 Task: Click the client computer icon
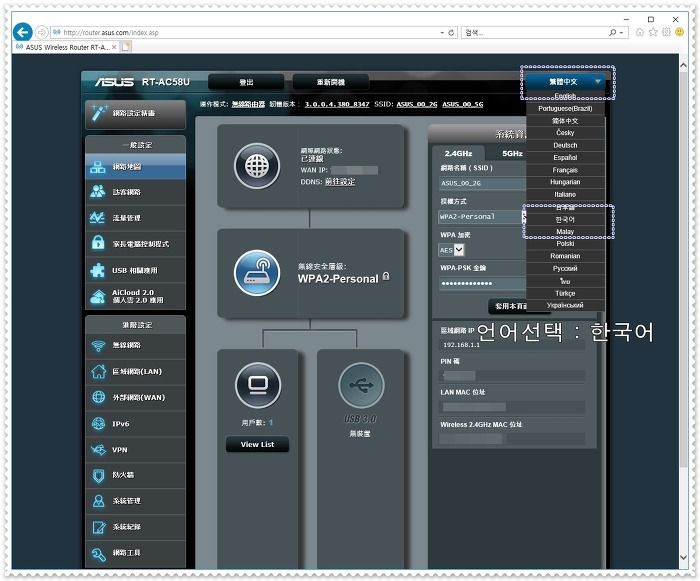click(x=258, y=385)
